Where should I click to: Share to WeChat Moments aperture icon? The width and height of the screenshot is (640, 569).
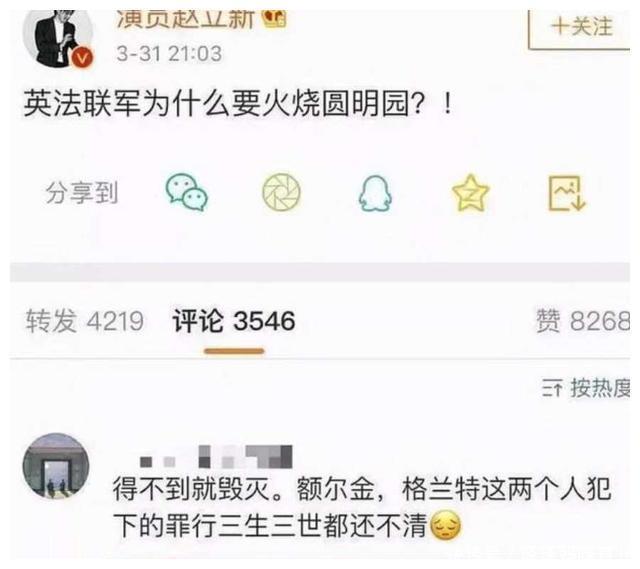(x=281, y=193)
